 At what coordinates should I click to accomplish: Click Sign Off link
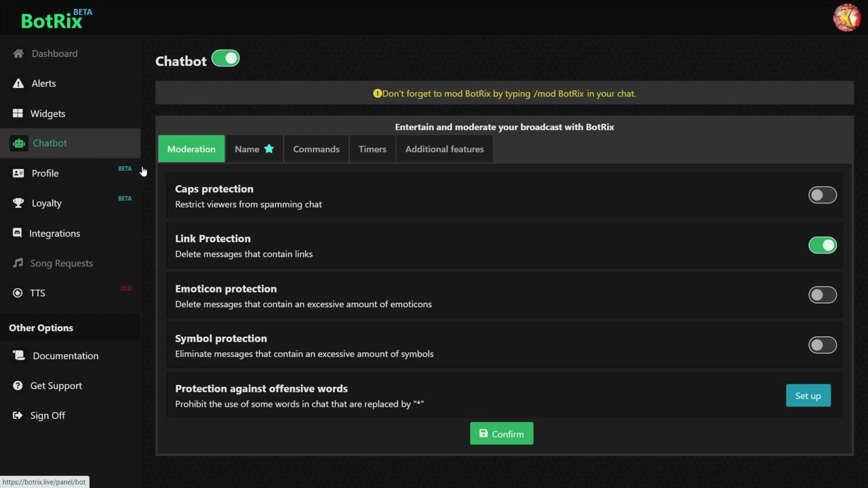click(x=47, y=415)
